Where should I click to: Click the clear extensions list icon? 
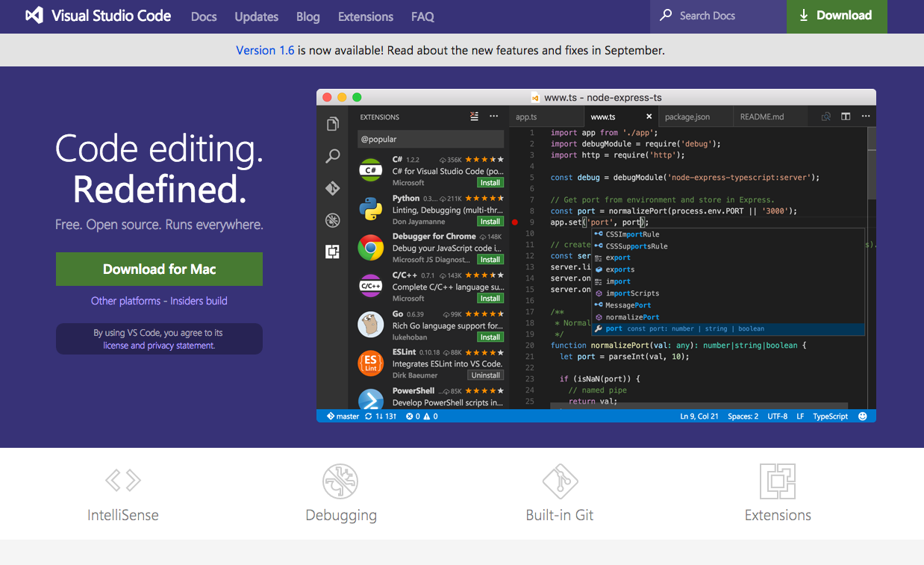point(475,116)
